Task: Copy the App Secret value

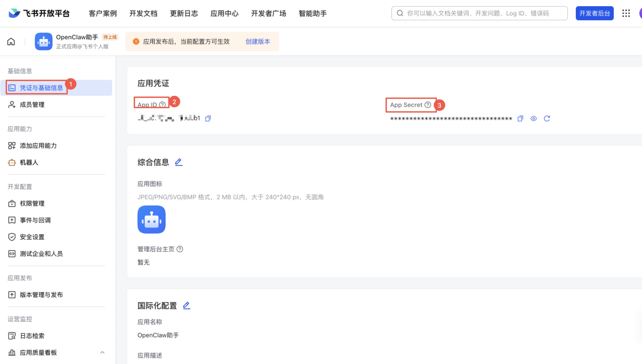Action: pos(520,118)
